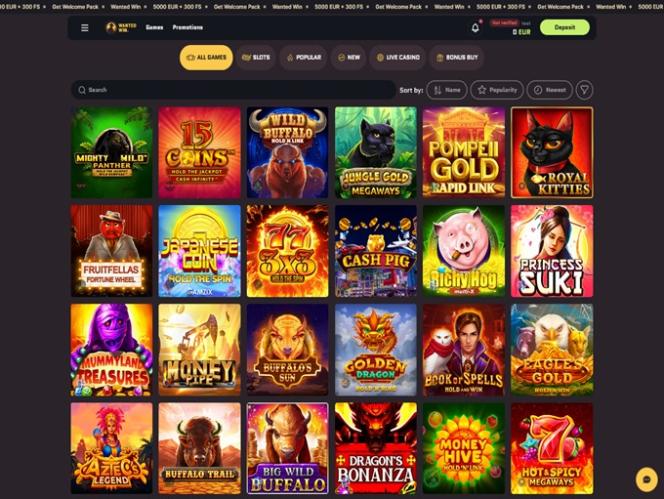664x499 pixels.
Task: Open the Dragon's Bonanza game tile
Action: pyautogui.click(x=376, y=448)
